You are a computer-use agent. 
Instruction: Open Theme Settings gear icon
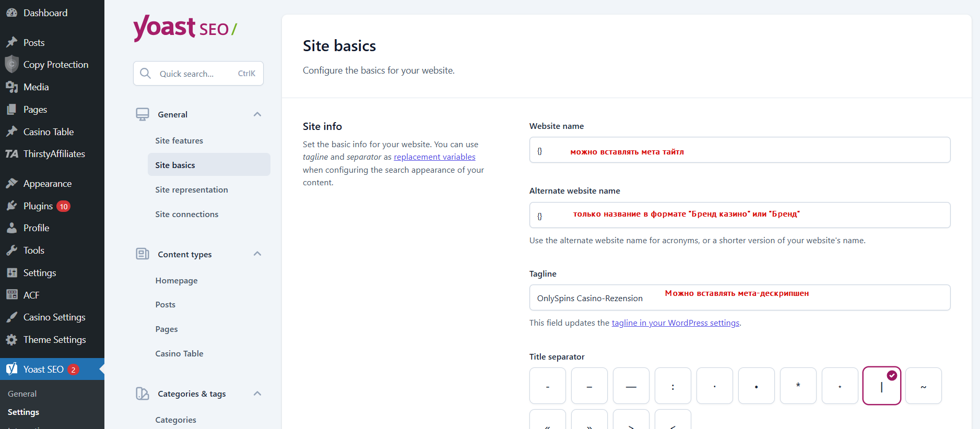pyautogui.click(x=11, y=340)
